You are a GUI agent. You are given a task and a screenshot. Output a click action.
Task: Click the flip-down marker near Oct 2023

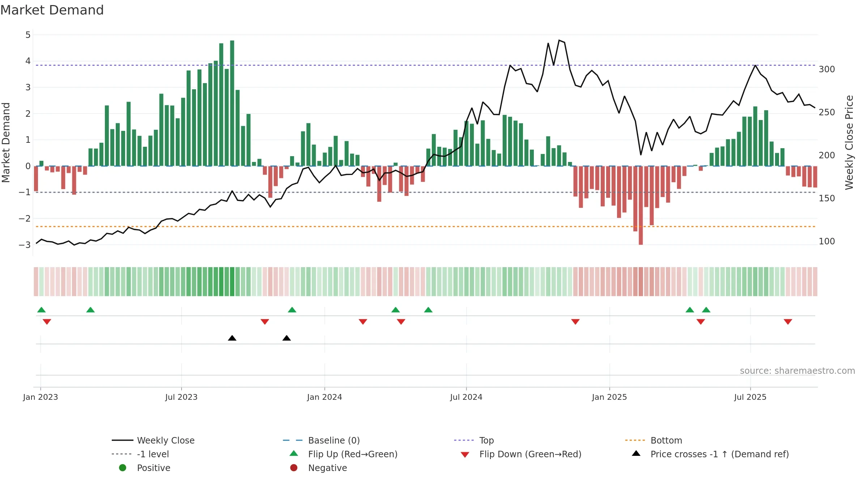click(265, 322)
